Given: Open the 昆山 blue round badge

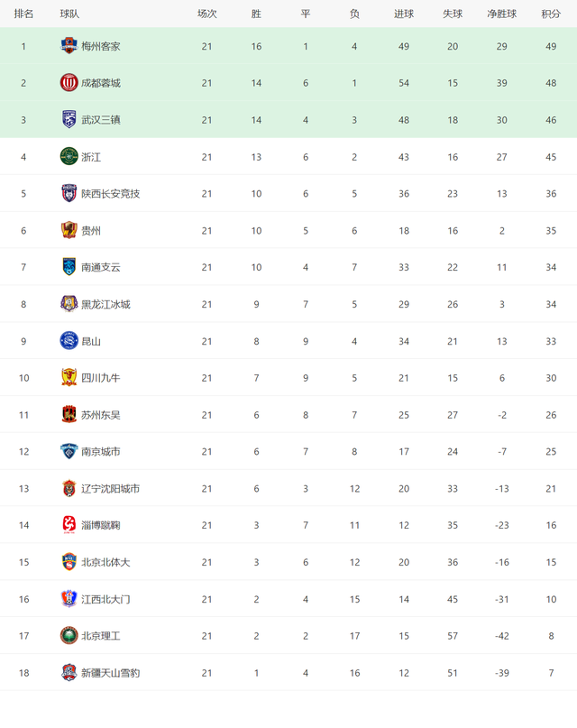Looking at the screenshot, I should click(x=69, y=341).
